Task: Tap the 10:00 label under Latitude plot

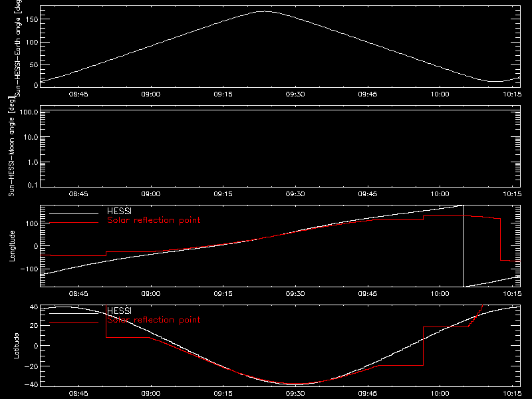Action: pos(440,394)
